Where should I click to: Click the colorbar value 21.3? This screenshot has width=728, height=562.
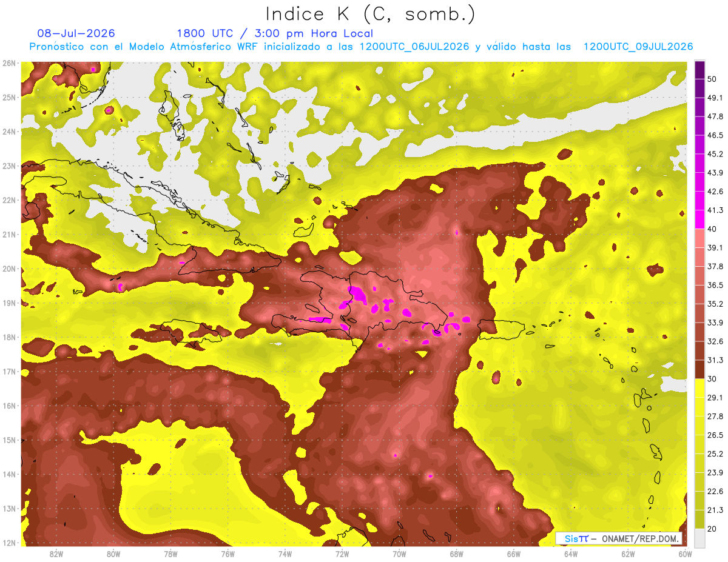pos(716,510)
